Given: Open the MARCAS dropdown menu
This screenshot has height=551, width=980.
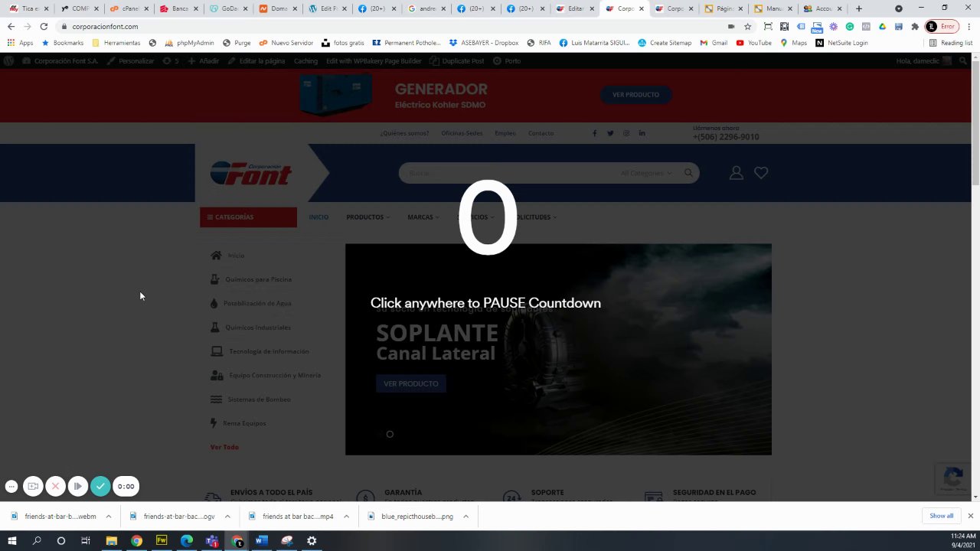Looking at the screenshot, I should tap(423, 217).
